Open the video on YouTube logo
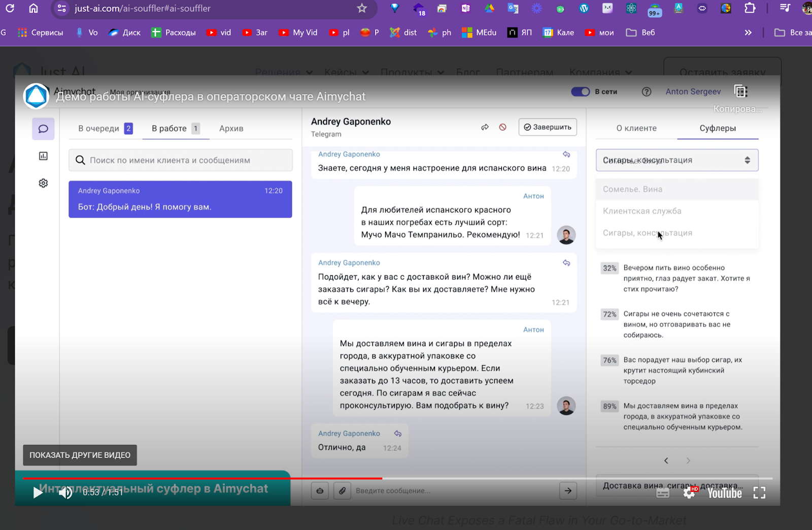This screenshot has width=812, height=530. pos(725,493)
